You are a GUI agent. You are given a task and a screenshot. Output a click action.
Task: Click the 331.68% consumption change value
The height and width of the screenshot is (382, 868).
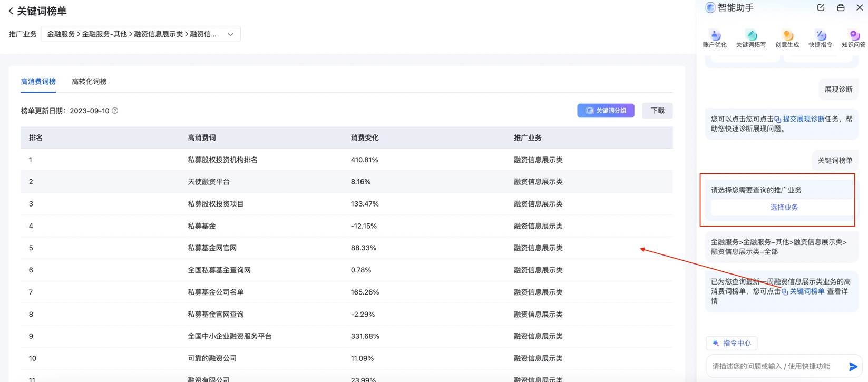365,336
